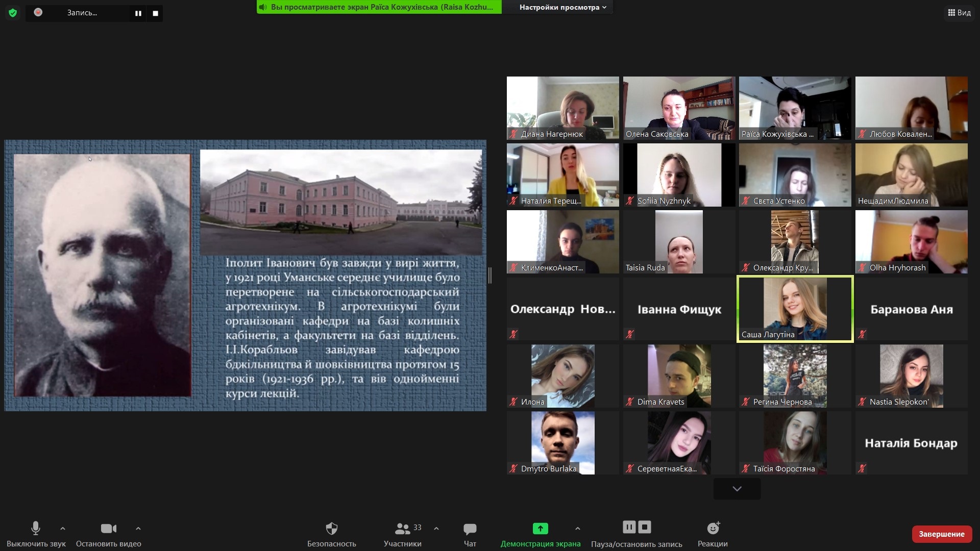The width and height of the screenshot is (980, 551).
Task: Open the Участники participants panel
Action: (x=403, y=534)
